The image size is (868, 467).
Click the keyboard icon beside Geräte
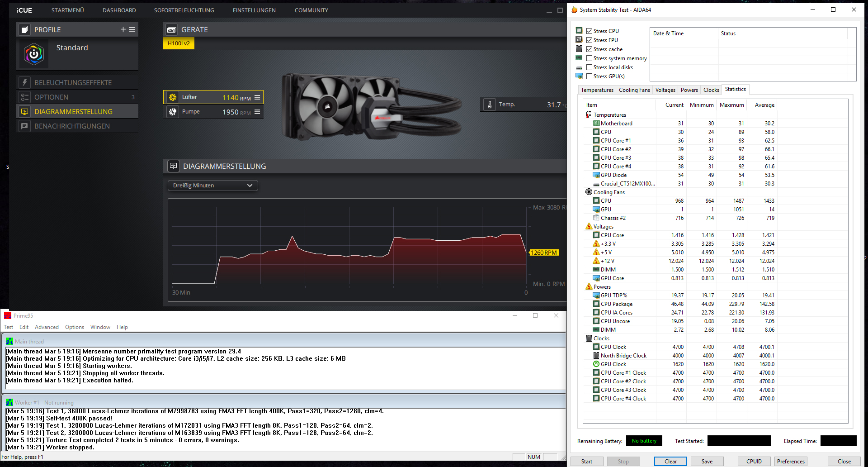coord(172,29)
